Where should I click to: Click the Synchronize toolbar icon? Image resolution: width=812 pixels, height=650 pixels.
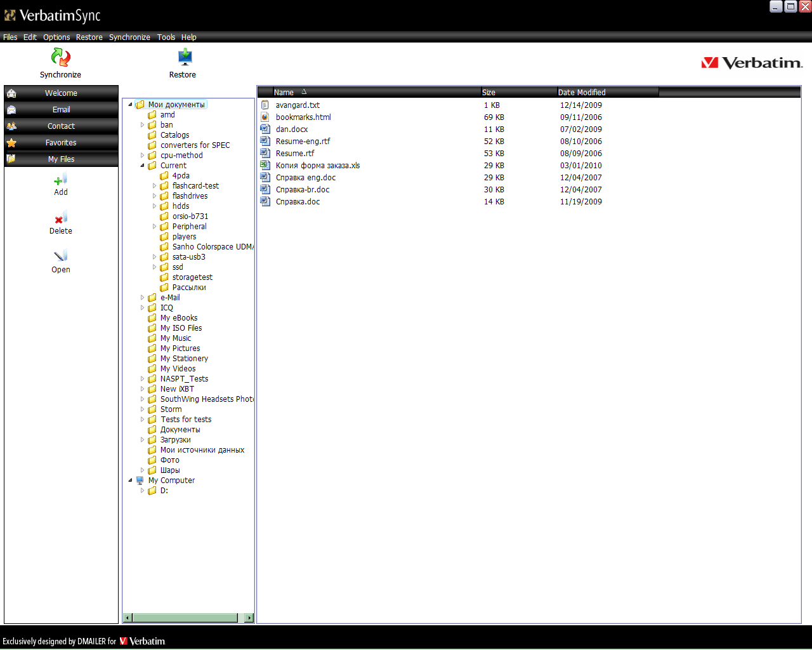click(60, 58)
